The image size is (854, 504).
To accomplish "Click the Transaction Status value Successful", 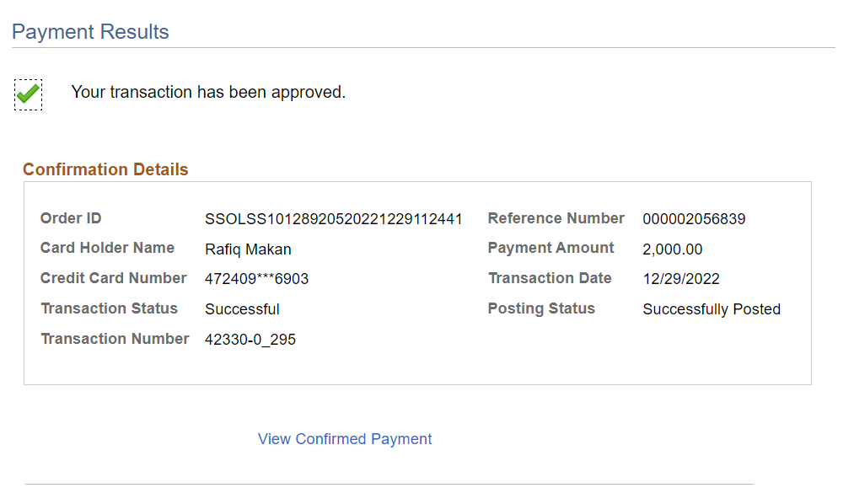I will (x=242, y=309).
